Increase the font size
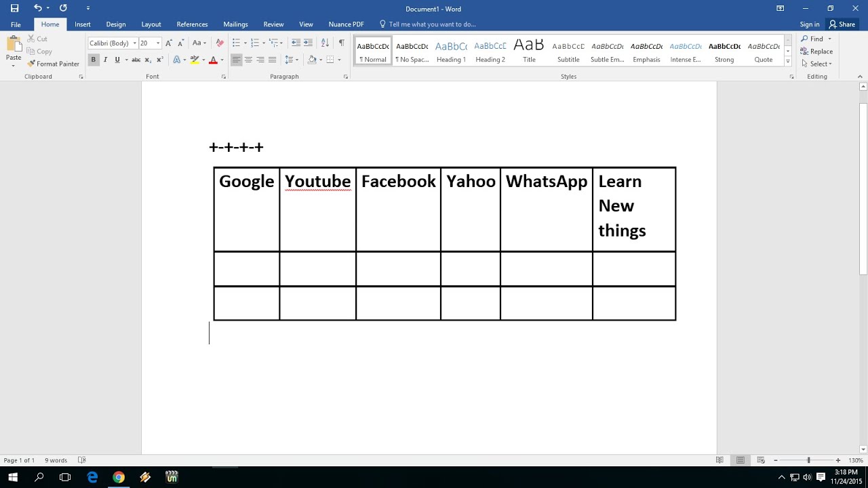868x488 pixels. pos(169,43)
